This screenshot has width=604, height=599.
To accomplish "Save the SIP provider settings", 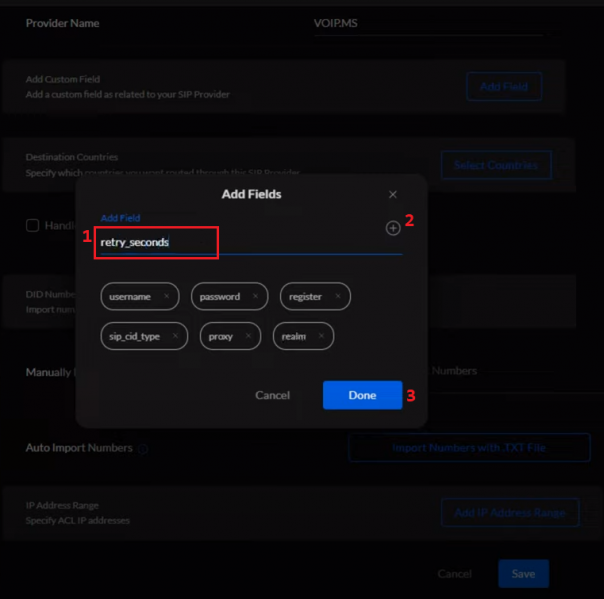I will [x=523, y=574].
